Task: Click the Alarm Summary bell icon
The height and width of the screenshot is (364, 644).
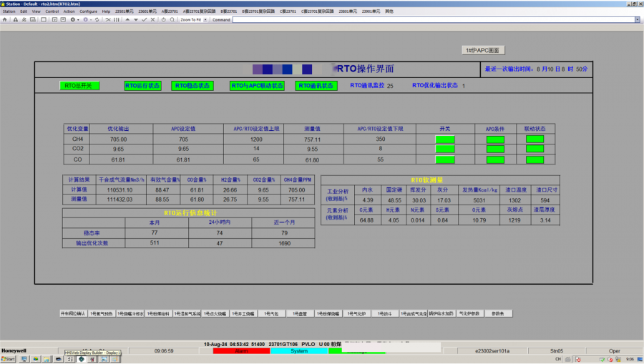Action: pyautogui.click(x=15, y=19)
